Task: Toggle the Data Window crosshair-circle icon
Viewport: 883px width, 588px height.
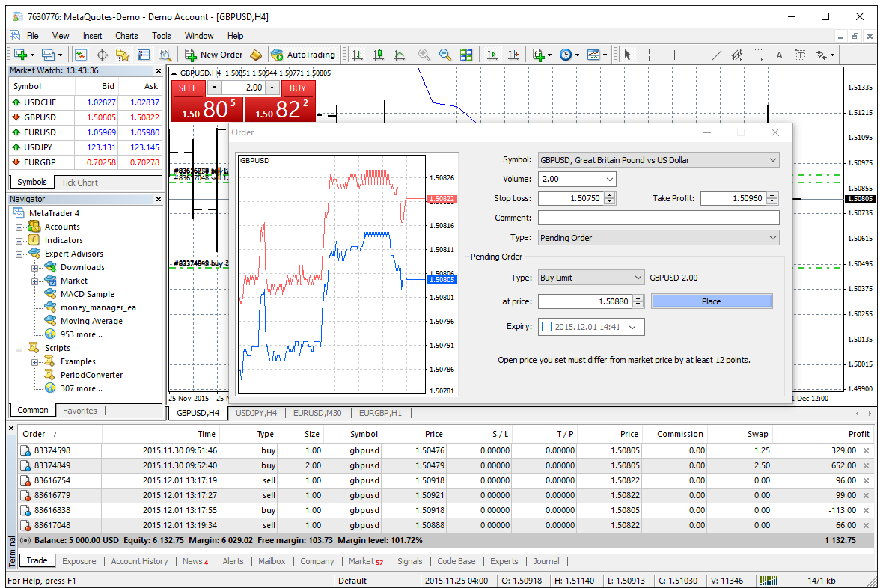Action: tap(102, 55)
